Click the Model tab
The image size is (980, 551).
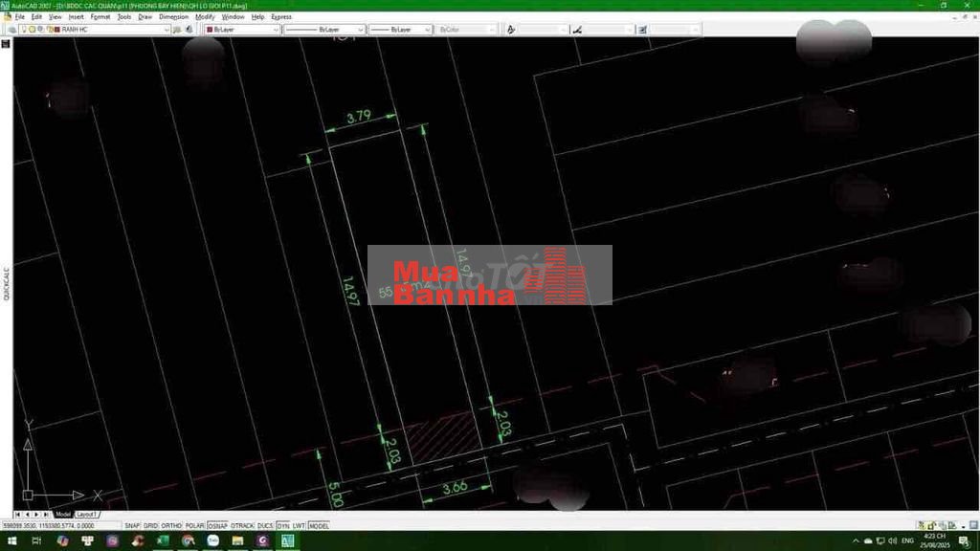[x=63, y=515]
